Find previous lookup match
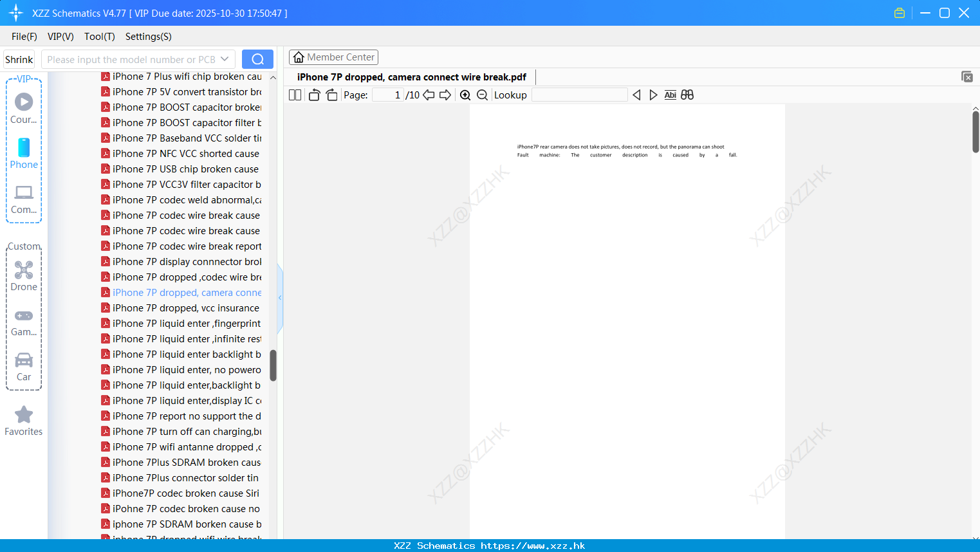The image size is (980, 552). pos(636,95)
